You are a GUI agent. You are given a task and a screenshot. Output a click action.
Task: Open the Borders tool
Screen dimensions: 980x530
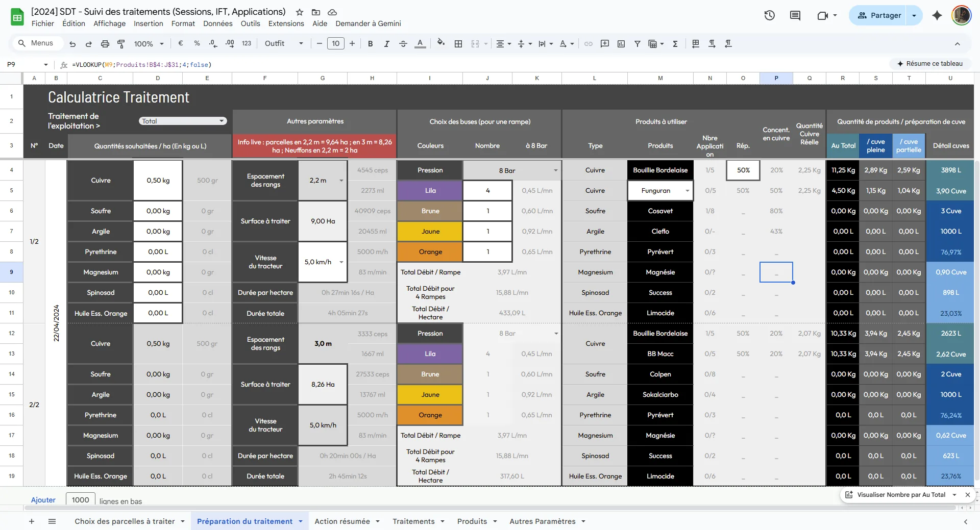pyautogui.click(x=458, y=44)
